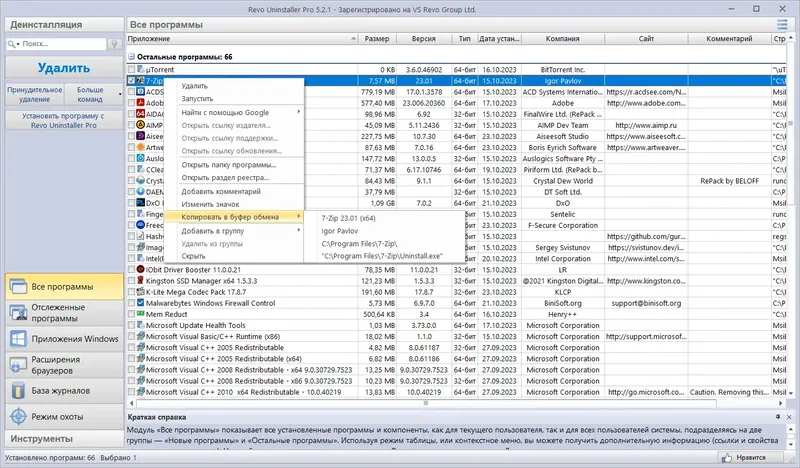Check the K-Lite Mega Codec Pack checkbox

(x=132, y=292)
